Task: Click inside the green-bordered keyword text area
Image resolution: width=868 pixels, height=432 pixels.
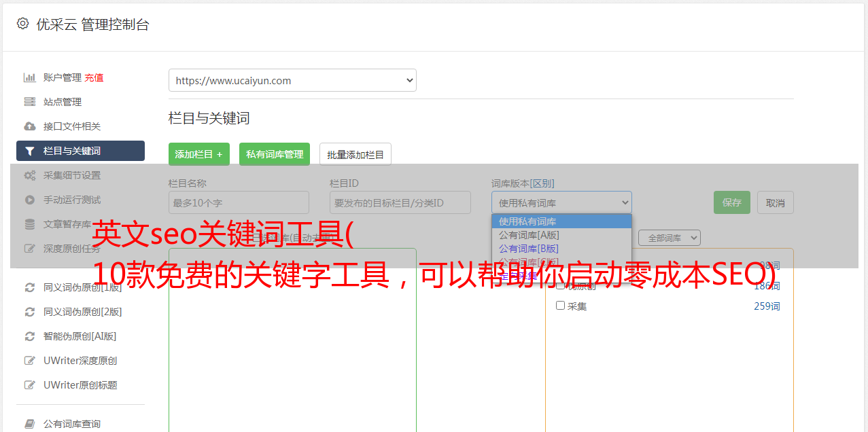Action: (292, 340)
